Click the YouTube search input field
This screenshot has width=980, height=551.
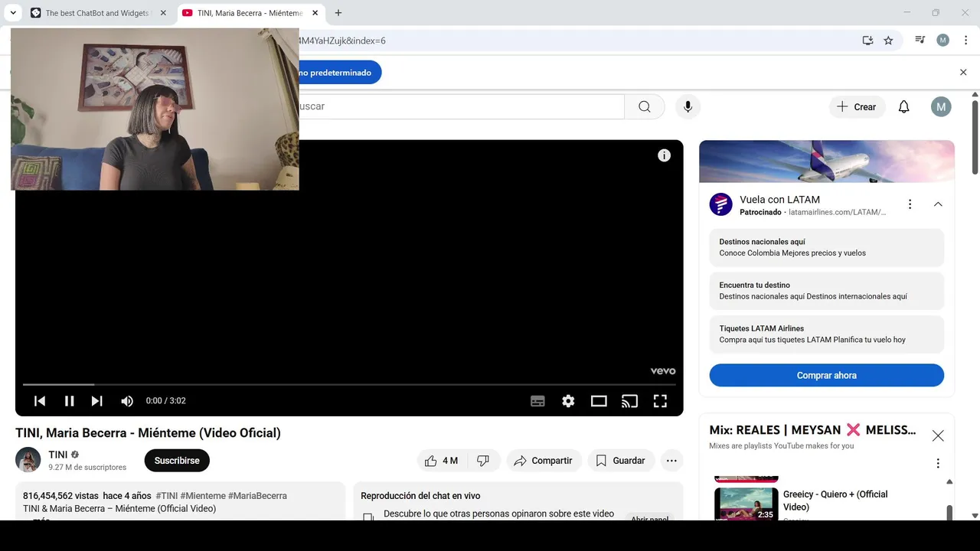pyautogui.click(x=462, y=106)
